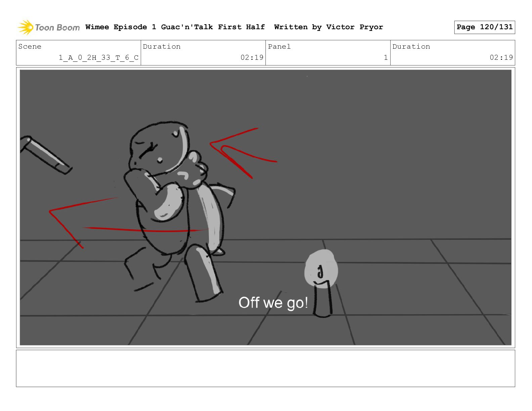532x411 pixels.
Task: Click the Duration label in the last column
Action: [411, 47]
